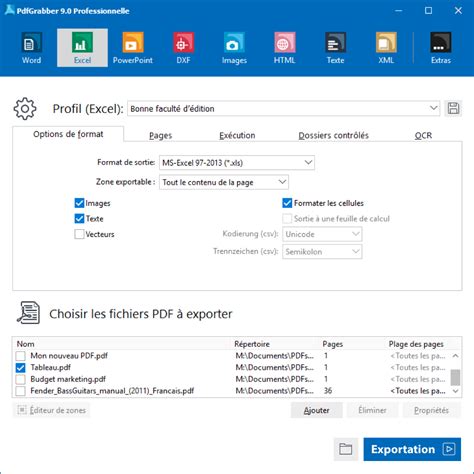Click Budget marketing.pdf file name
The image size is (474, 474).
[x=68, y=379]
